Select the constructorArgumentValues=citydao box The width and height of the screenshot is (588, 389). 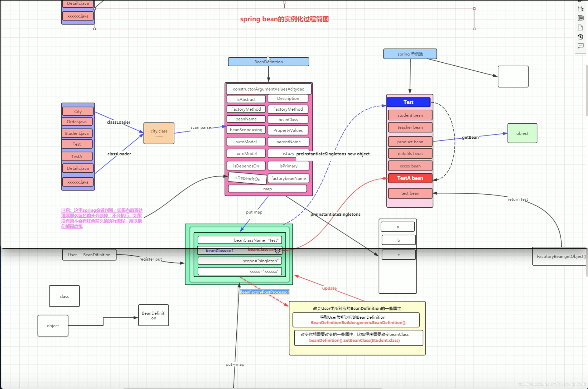[x=269, y=89]
